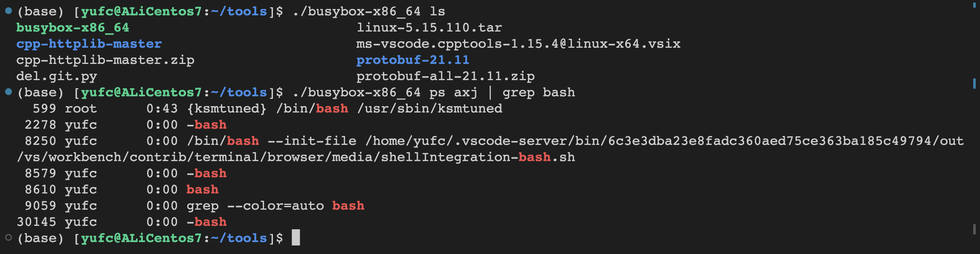
Task: Open the protobuf-21.11 directory name
Action: (x=412, y=60)
